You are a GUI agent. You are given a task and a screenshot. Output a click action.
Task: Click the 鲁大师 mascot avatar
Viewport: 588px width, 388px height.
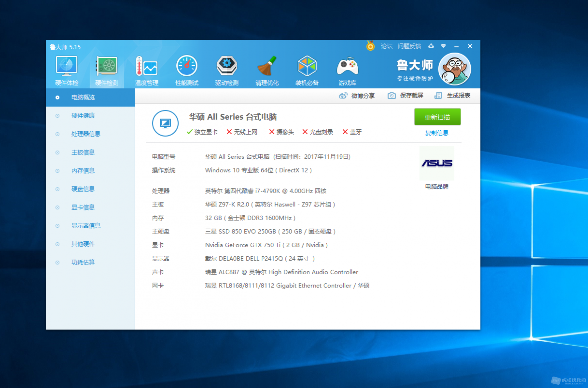point(454,69)
